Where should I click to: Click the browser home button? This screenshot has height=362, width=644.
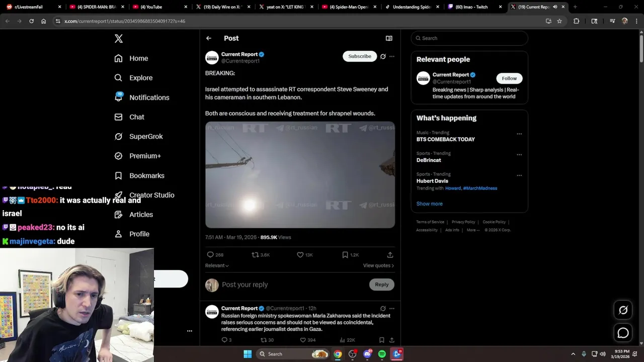(x=43, y=21)
